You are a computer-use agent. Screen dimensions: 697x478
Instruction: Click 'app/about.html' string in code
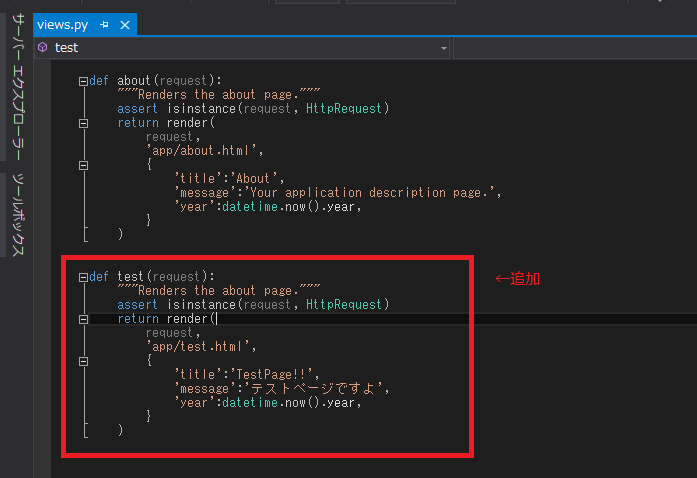click(202, 151)
